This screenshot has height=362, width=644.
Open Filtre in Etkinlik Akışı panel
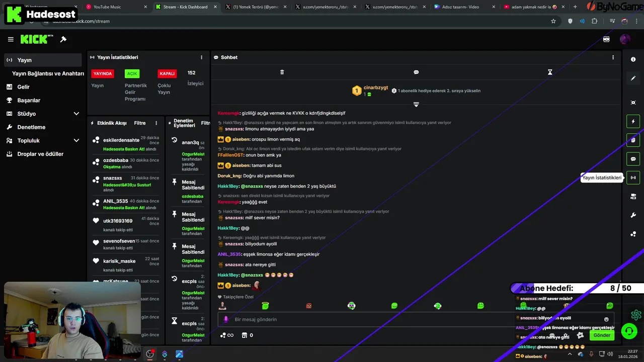click(x=140, y=123)
